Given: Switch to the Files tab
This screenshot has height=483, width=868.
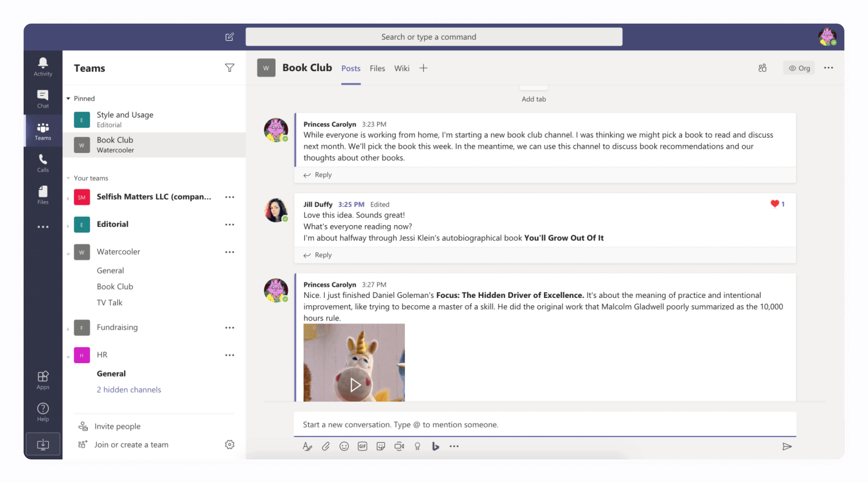Looking at the screenshot, I should 377,68.
